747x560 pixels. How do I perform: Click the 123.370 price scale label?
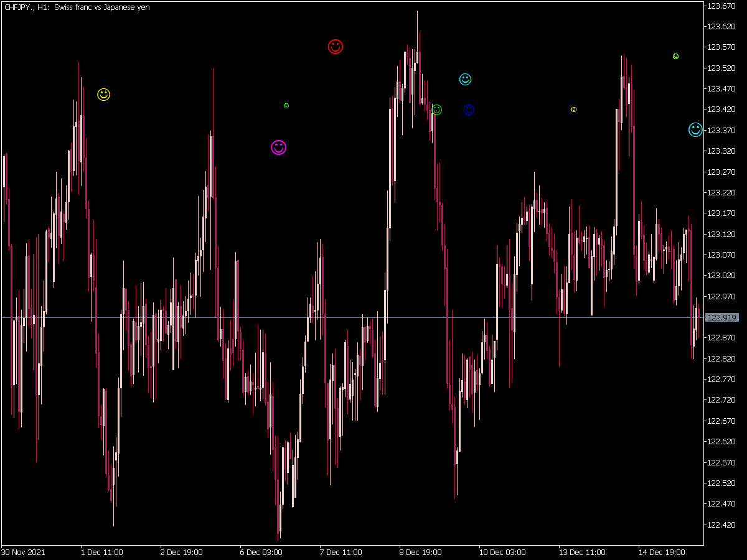point(722,131)
